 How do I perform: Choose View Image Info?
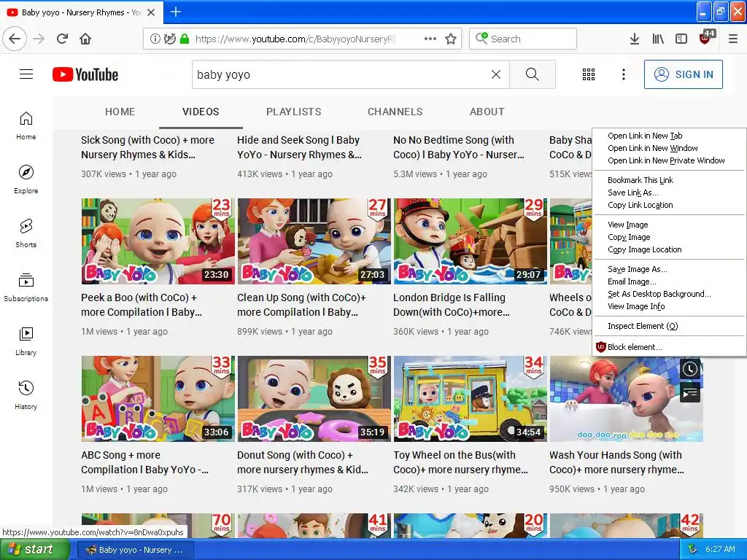670,306
